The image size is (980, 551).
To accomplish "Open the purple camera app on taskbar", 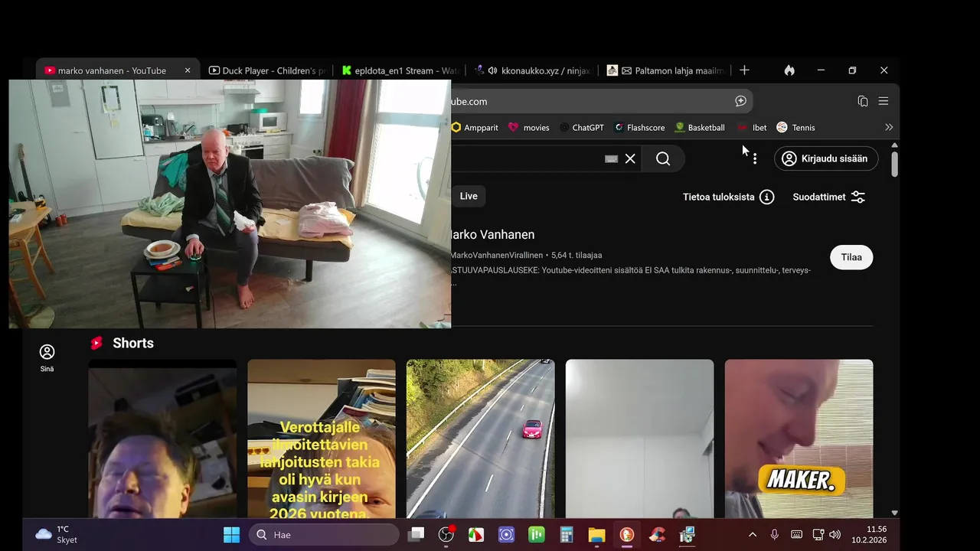I will [506, 535].
